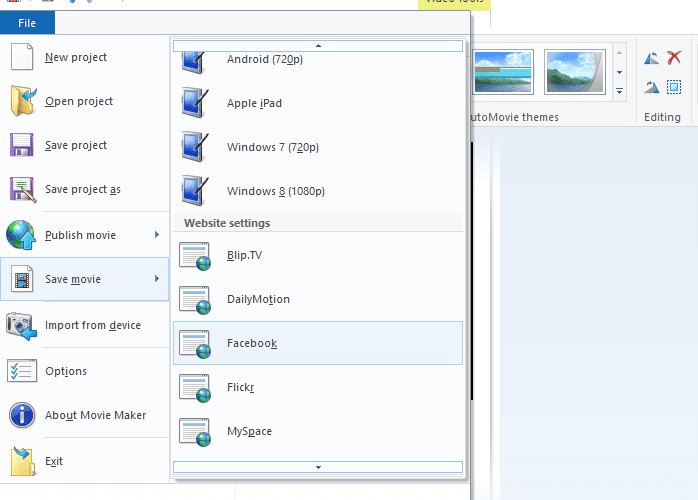Image resolution: width=698 pixels, height=500 pixels.
Task: Open the File tab
Action: [27, 23]
